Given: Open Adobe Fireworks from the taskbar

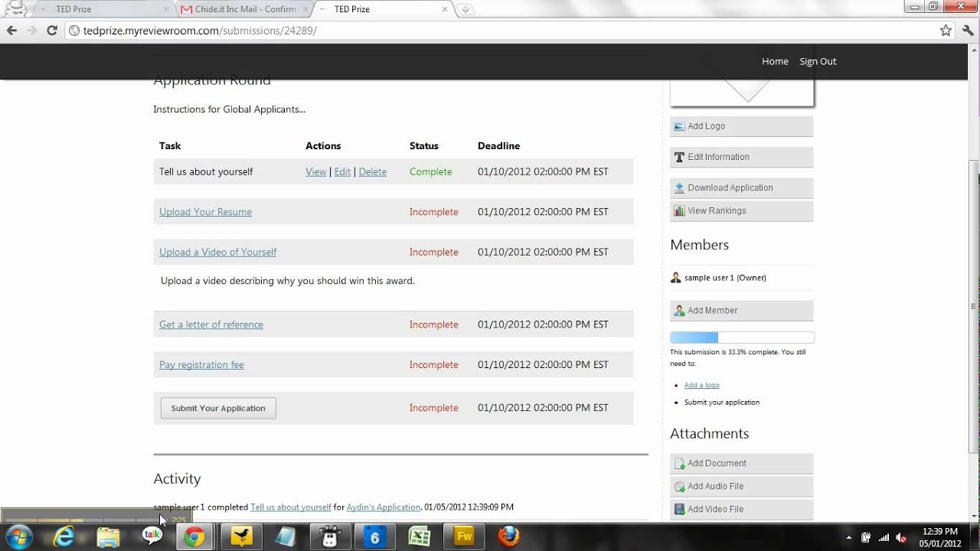Looking at the screenshot, I should 464,536.
